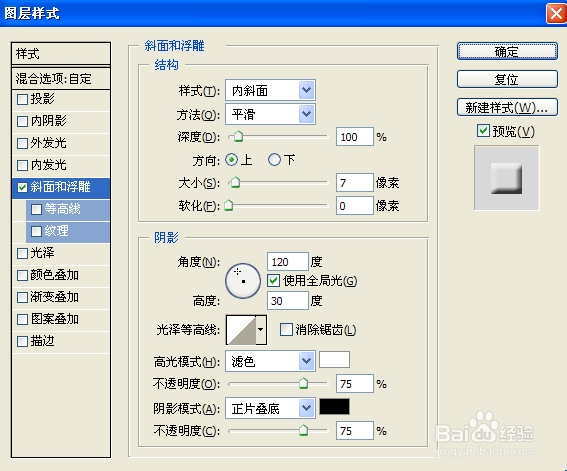Select the 描边 stroke row label

click(43, 341)
